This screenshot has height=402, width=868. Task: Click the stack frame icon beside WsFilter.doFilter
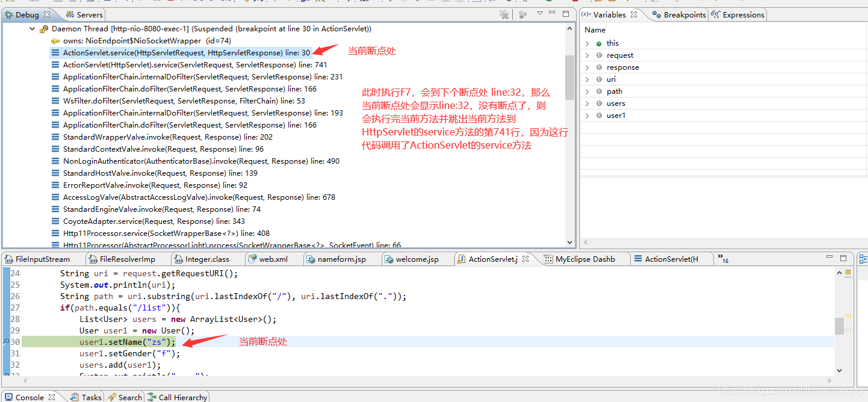pos(55,101)
